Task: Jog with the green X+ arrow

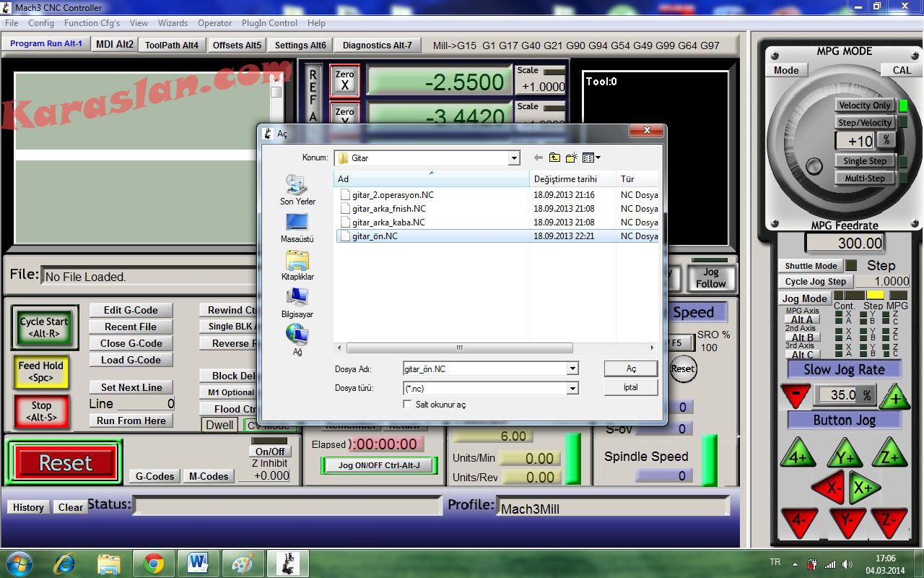Action: click(863, 488)
